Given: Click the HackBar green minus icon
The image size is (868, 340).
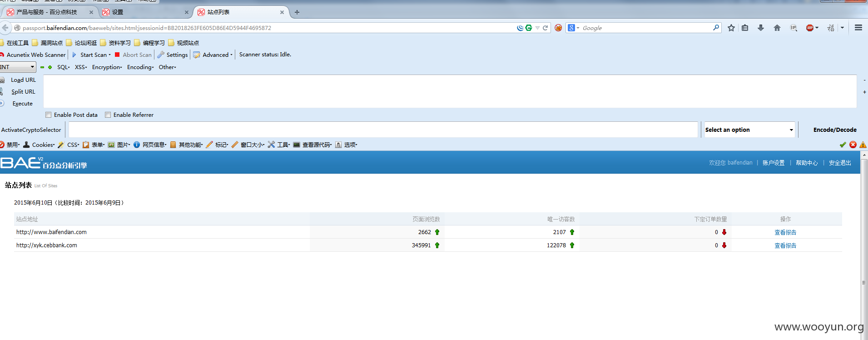Looking at the screenshot, I should tap(42, 67).
